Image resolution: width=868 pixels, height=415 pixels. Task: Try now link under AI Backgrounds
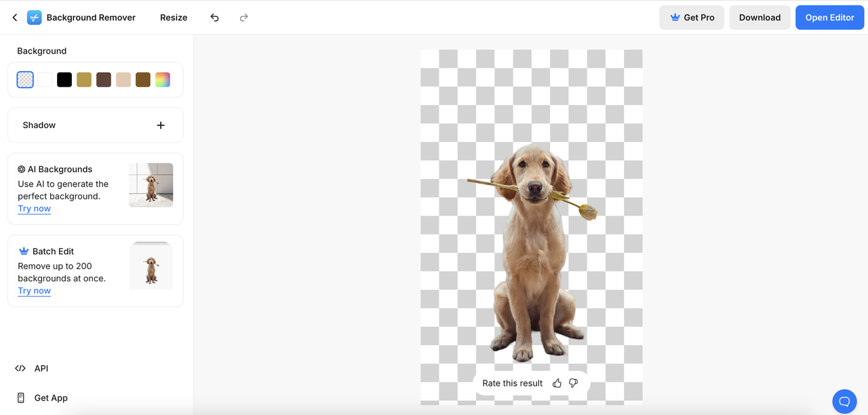pos(35,209)
